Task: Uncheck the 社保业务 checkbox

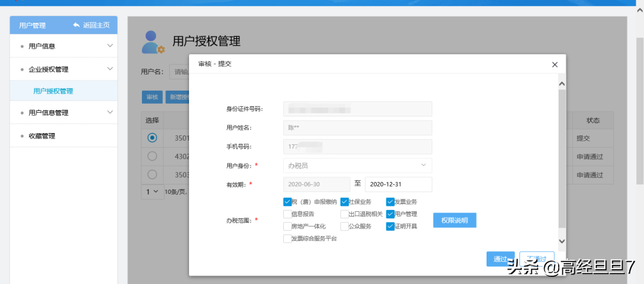Action: [x=345, y=202]
